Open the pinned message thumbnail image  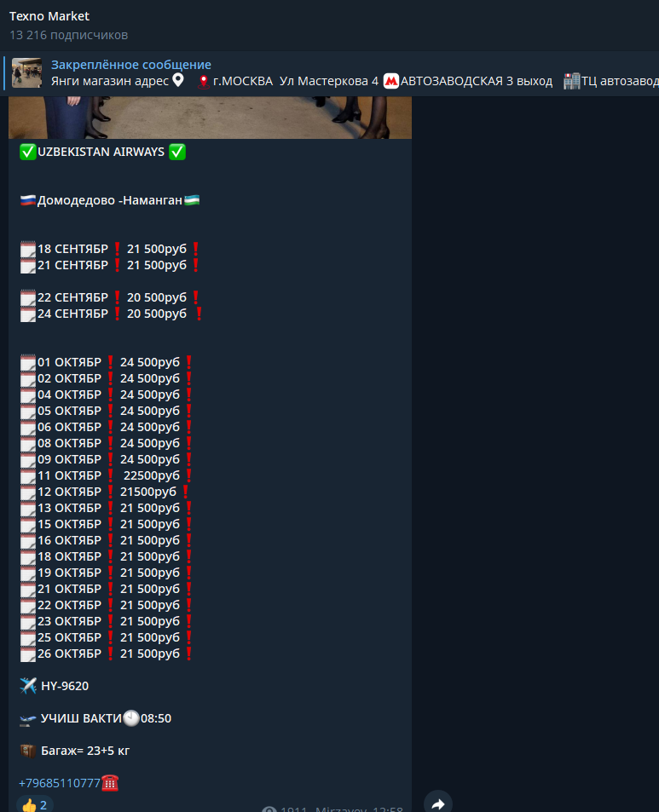click(26, 73)
